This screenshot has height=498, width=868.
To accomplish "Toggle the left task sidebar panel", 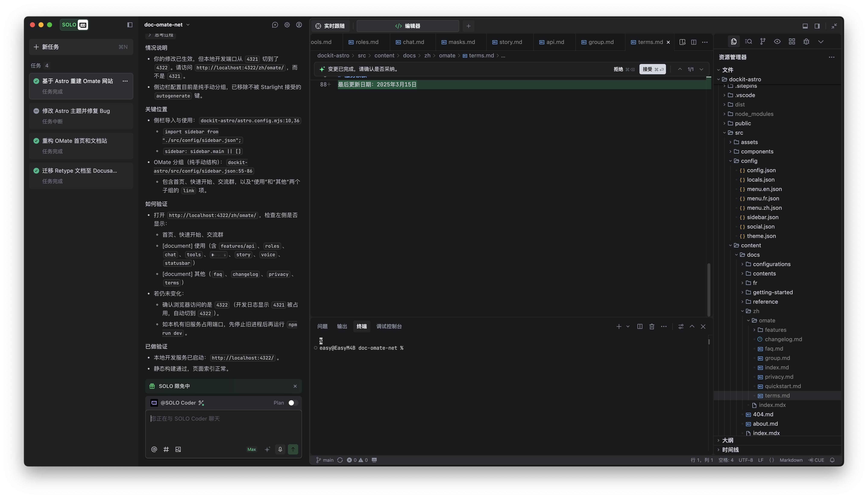I will 130,25.
